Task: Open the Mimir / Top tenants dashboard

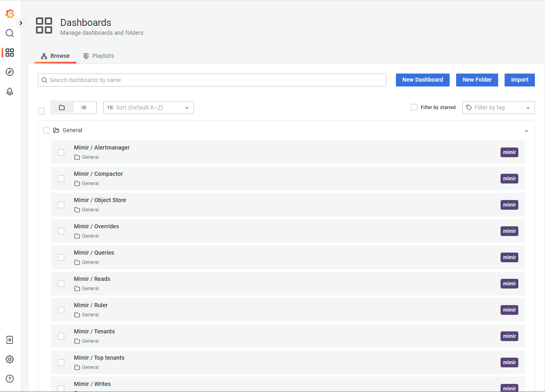Action: pos(99,358)
